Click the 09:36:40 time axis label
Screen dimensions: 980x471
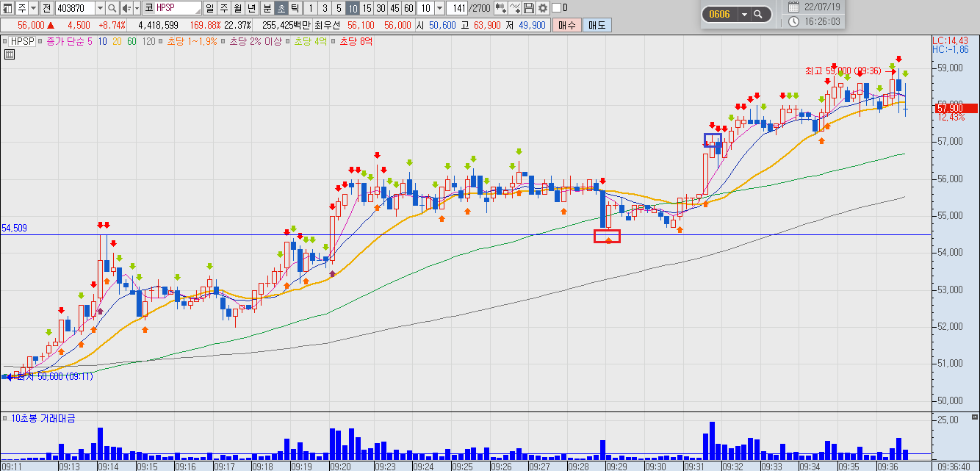(954, 466)
